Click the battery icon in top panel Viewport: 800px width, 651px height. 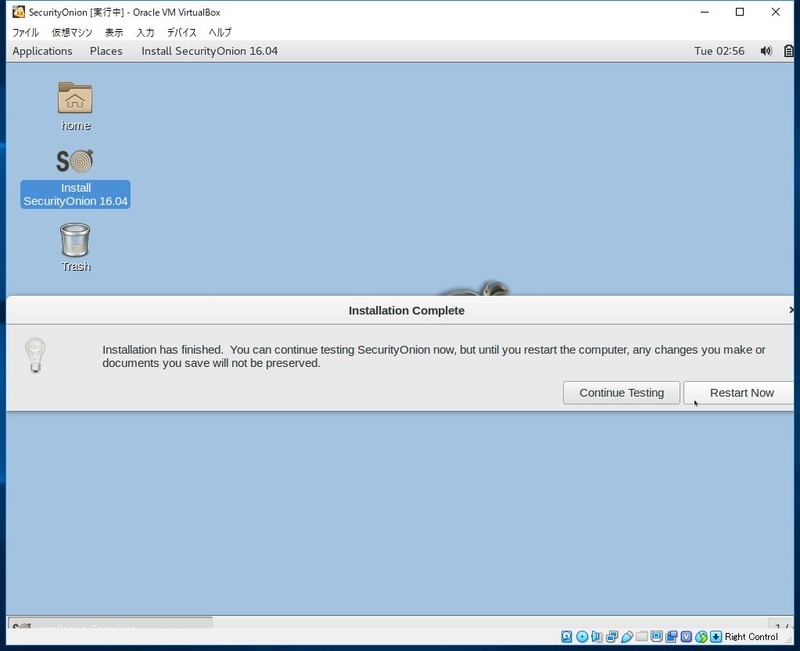[789, 51]
